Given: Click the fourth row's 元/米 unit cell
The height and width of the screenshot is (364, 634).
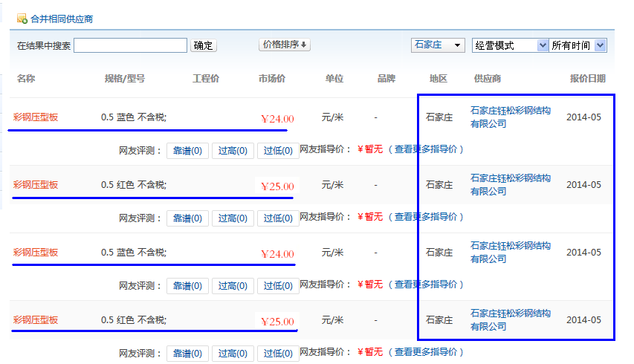Looking at the screenshot, I should click(x=332, y=319).
